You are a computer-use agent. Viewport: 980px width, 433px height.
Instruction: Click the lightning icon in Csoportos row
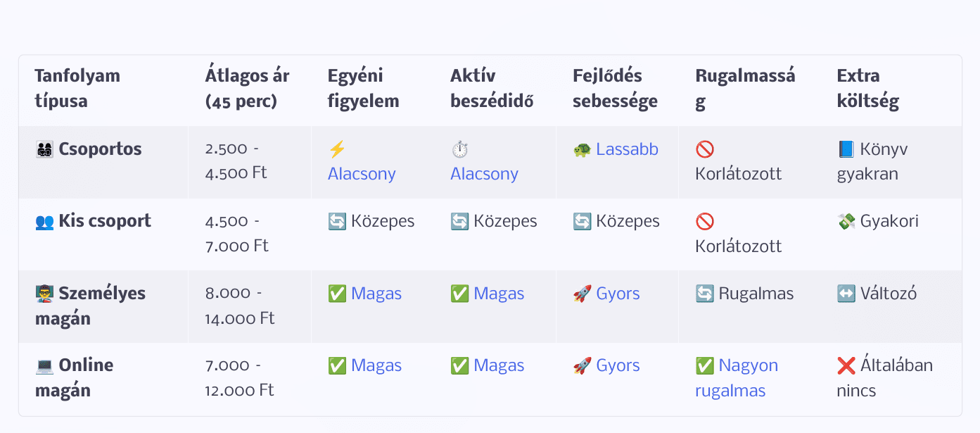[x=337, y=149]
